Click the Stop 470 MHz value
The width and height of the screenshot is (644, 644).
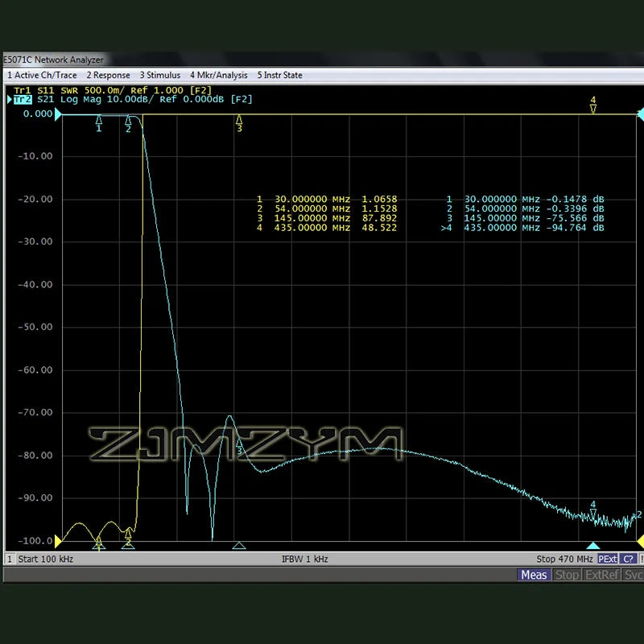click(565, 559)
